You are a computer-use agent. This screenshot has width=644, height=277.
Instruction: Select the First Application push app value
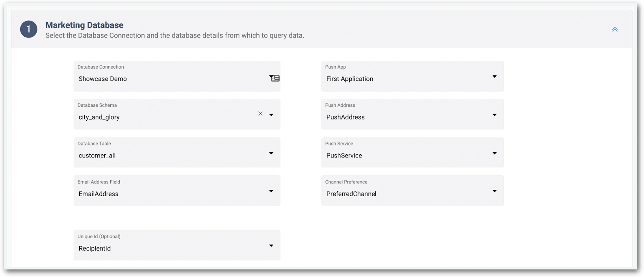(350, 79)
